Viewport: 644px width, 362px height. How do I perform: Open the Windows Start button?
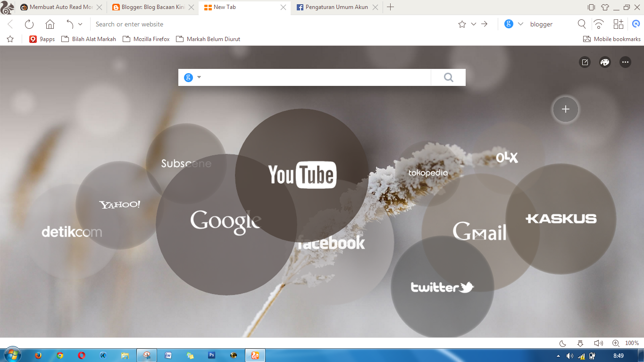coord(12,355)
